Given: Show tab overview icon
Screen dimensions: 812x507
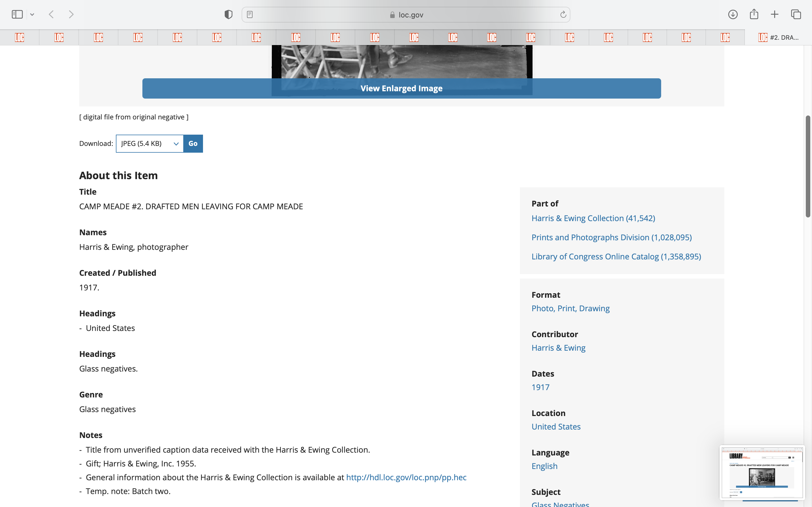Looking at the screenshot, I should [x=796, y=14].
